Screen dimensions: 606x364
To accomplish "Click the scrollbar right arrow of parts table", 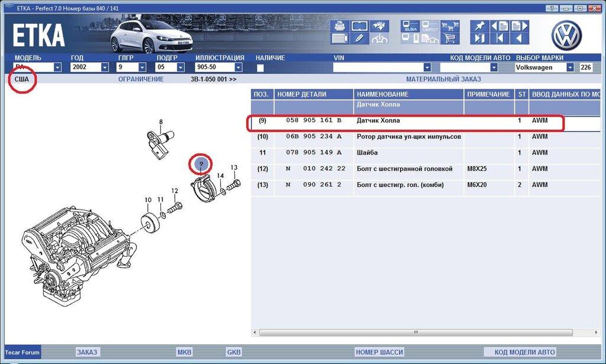I will pyautogui.click(x=597, y=332).
